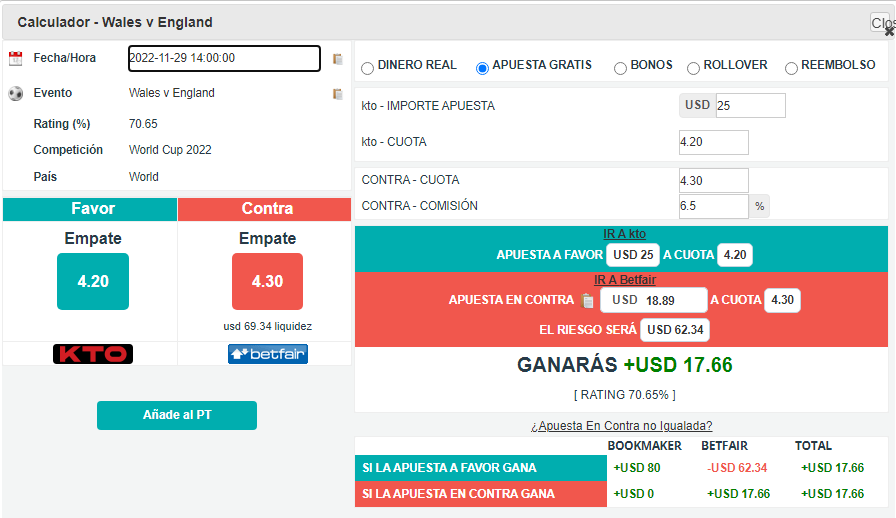
Task: Edit the CONTRA - COMISIÓN percentage field
Action: [x=714, y=206]
